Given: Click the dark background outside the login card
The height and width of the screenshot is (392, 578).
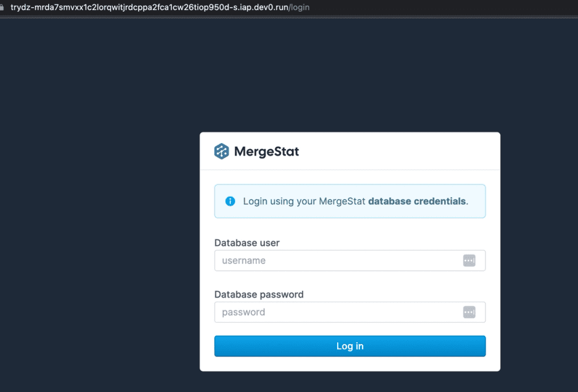Looking at the screenshot, I should tap(88, 235).
